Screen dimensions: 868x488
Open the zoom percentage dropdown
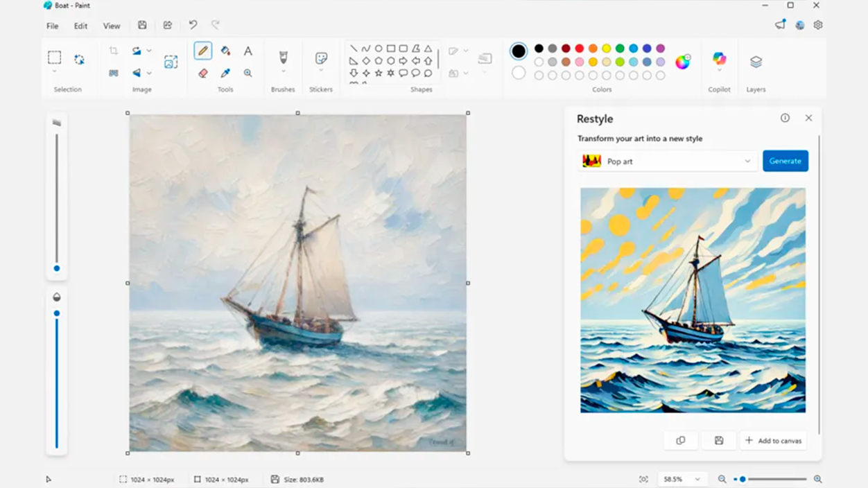pyautogui.click(x=681, y=479)
